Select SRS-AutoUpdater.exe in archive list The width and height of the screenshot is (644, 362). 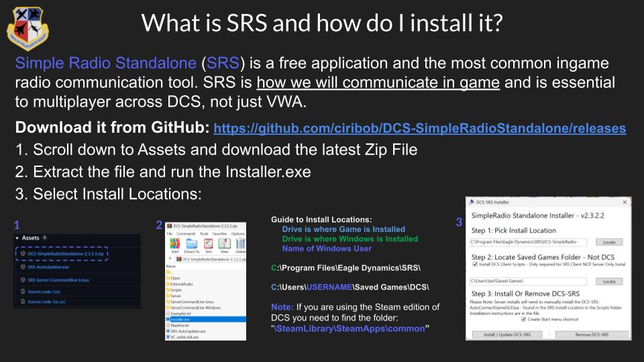(x=205, y=330)
